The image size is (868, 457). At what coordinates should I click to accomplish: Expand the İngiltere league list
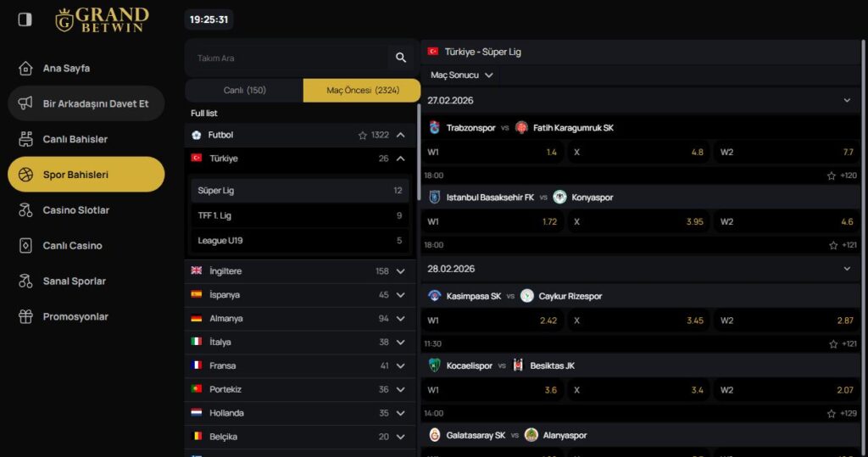point(400,271)
